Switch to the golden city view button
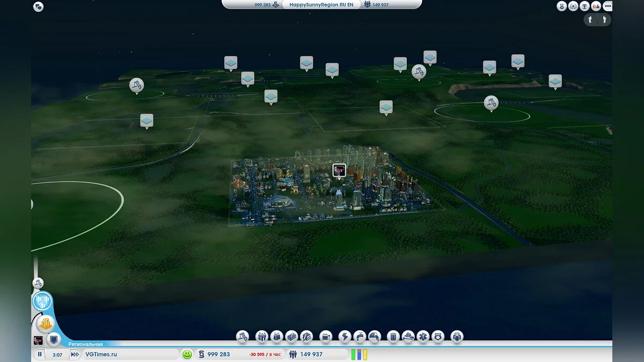 (46, 324)
